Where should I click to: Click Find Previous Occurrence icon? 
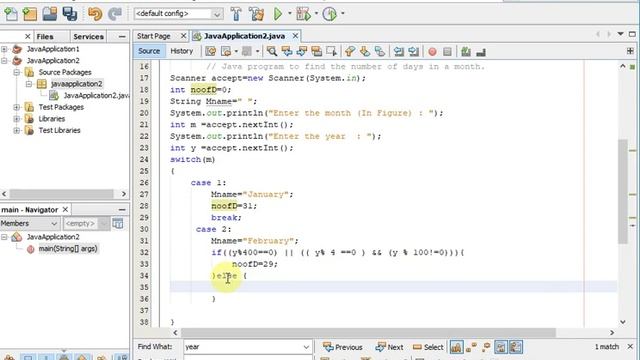[x=287, y=51]
